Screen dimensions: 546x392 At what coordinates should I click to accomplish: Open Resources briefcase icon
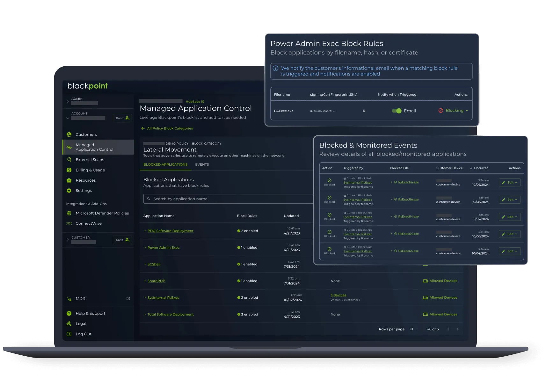[69, 180]
